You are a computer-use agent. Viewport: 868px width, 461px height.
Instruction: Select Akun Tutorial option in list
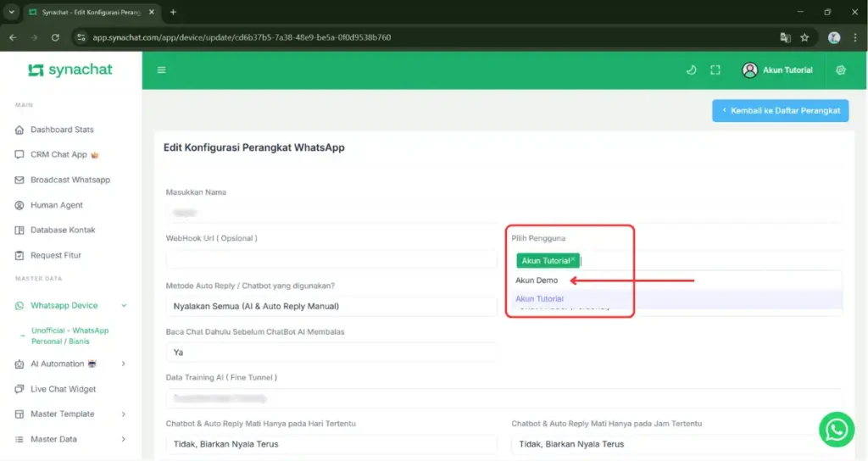676,299
